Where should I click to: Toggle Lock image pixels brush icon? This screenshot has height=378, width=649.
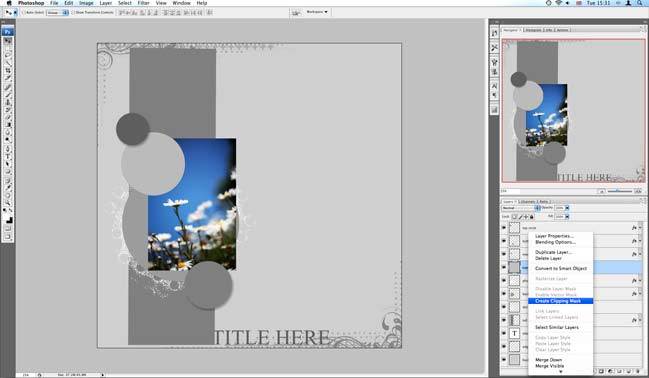click(x=520, y=217)
